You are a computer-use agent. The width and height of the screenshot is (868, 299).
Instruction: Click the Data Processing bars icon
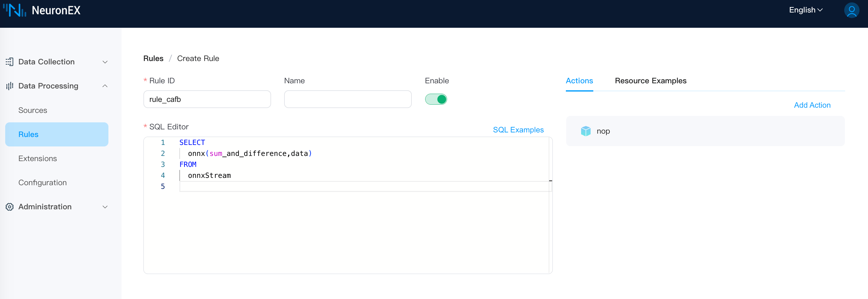(x=9, y=86)
